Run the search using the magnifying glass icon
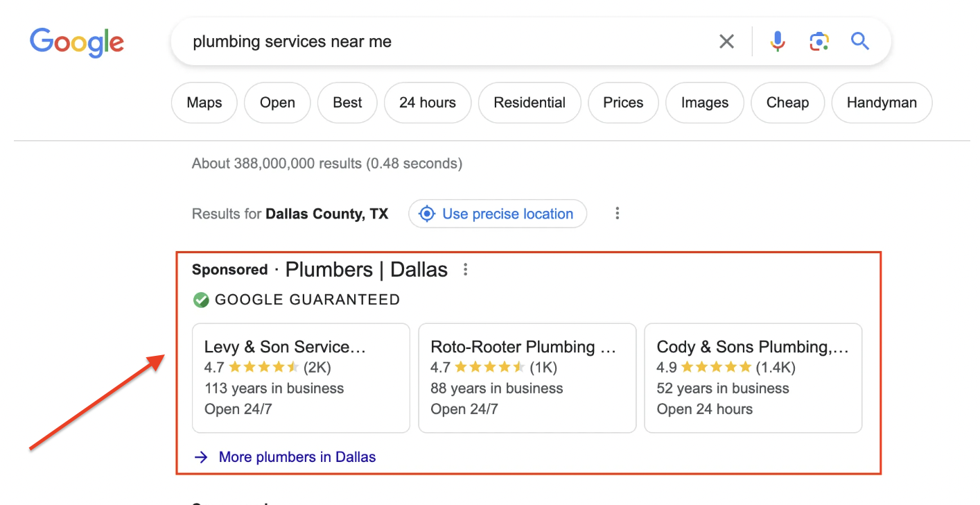 click(859, 41)
